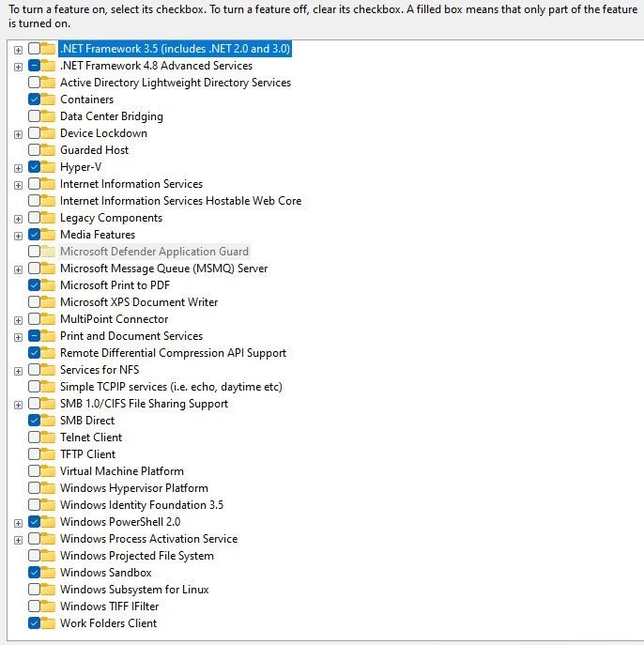Click the Microsoft Defender Application Guard folder icon

coord(48,251)
